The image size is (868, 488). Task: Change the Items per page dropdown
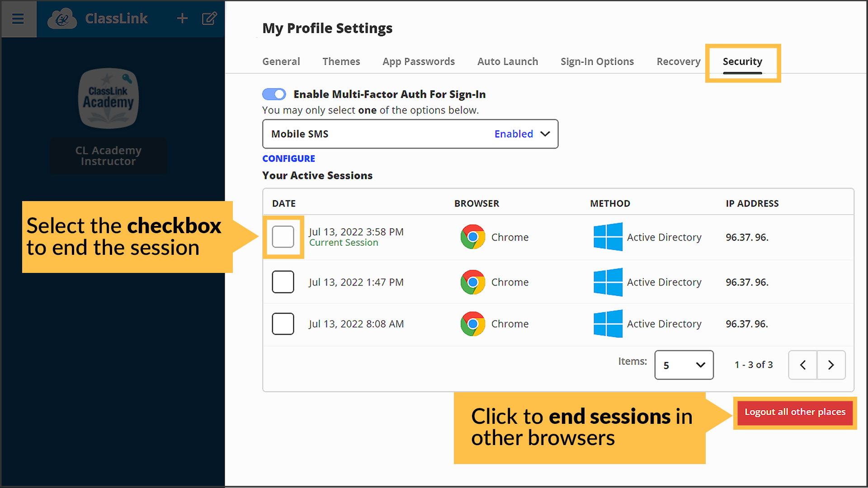684,365
